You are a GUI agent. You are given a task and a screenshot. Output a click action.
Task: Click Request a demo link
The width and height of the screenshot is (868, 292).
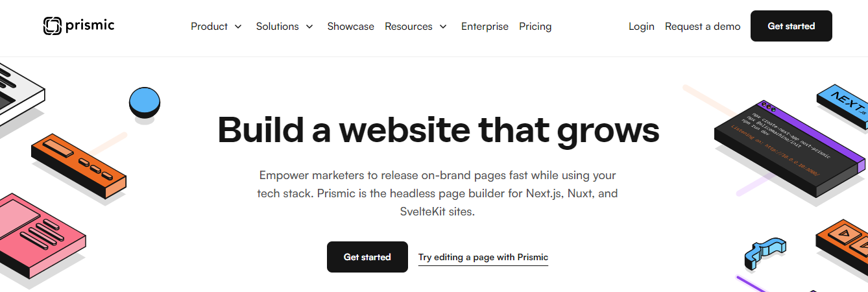coord(703,27)
